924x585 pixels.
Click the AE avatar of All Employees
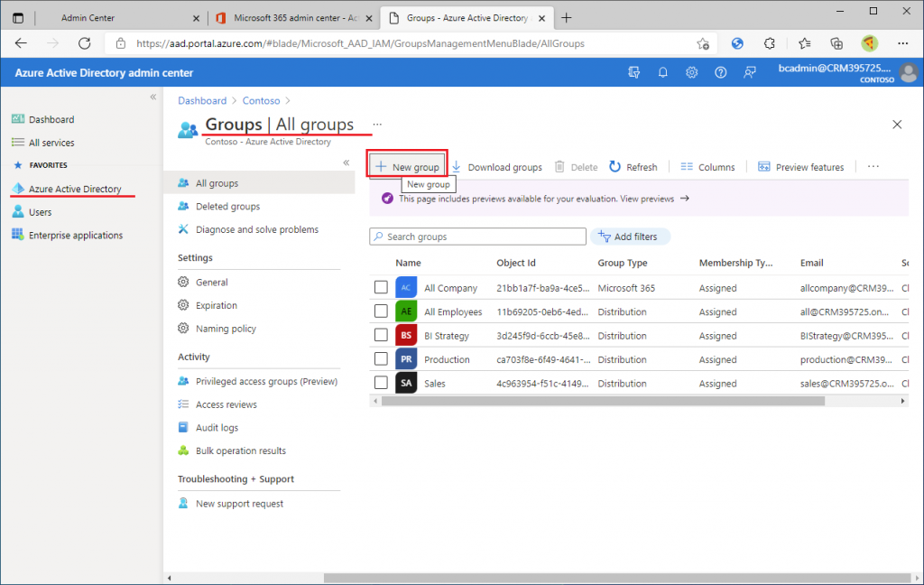[406, 311]
